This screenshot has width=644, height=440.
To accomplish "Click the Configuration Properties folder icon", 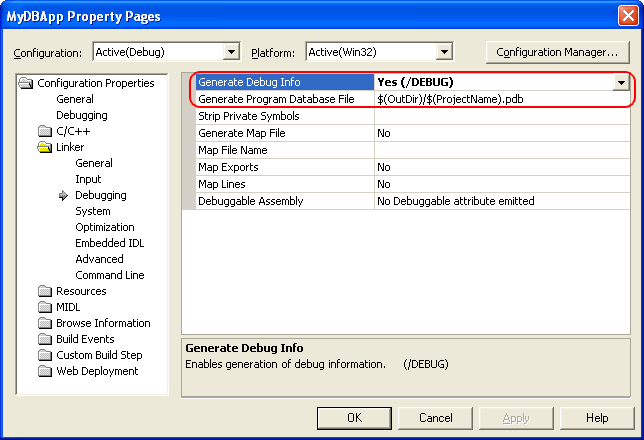I will pos(28,84).
